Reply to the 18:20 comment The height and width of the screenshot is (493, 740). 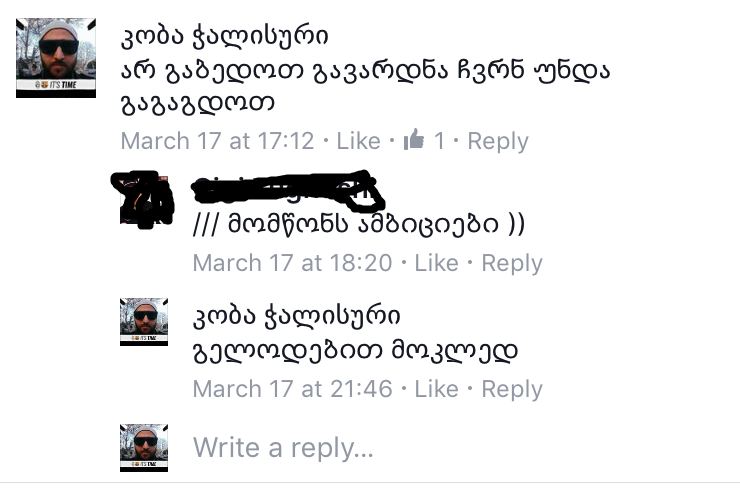tap(512, 264)
